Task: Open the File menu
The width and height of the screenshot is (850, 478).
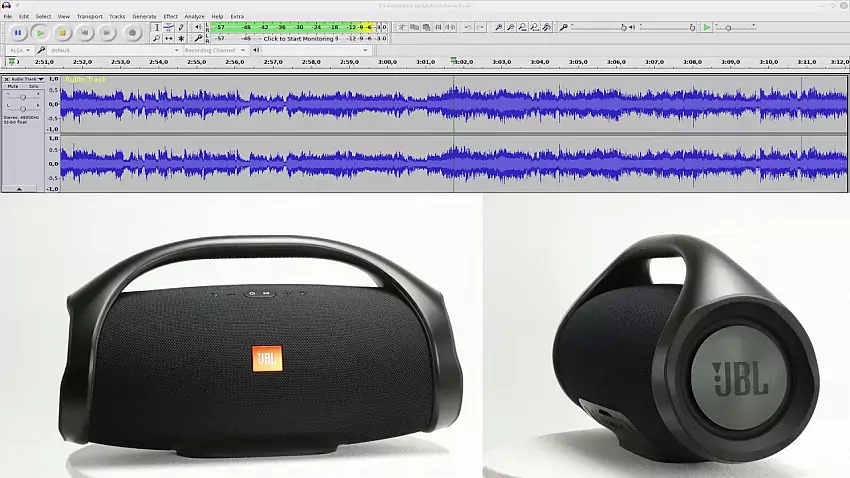Action: click(8, 16)
